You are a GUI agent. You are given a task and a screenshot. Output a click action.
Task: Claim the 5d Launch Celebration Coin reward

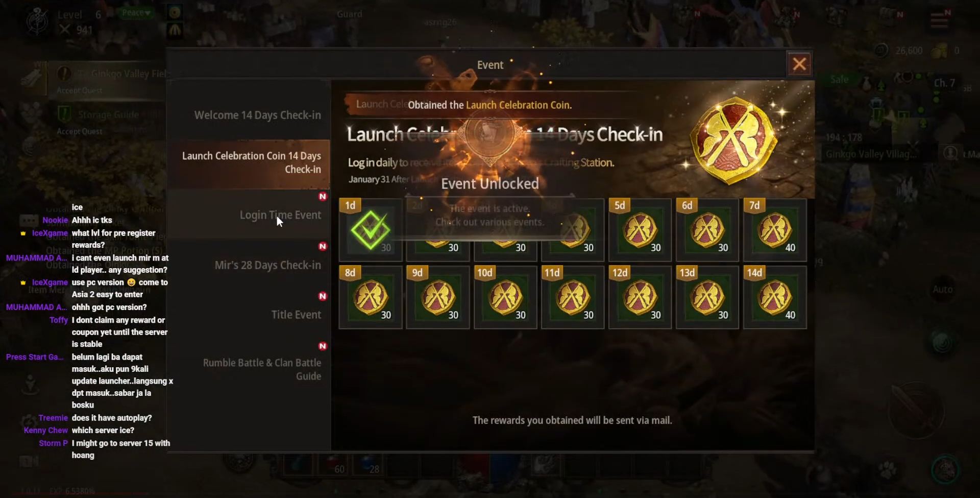pyautogui.click(x=640, y=230)
